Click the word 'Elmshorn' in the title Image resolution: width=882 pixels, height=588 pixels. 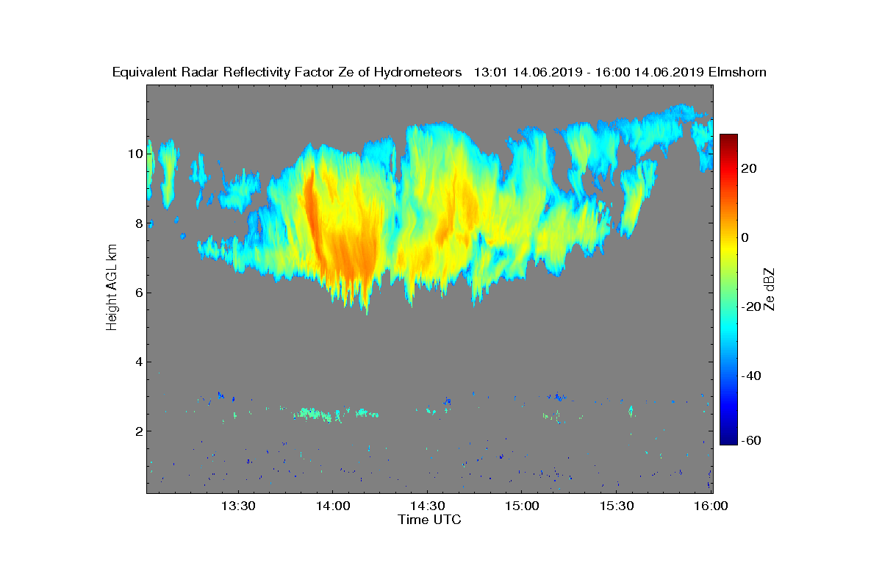click(737, 72)
